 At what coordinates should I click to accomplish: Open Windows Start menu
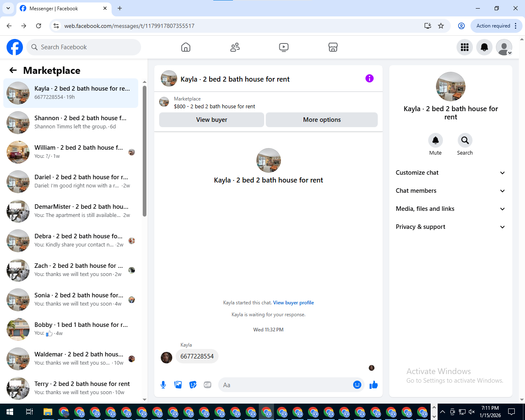tap(10, 412)
